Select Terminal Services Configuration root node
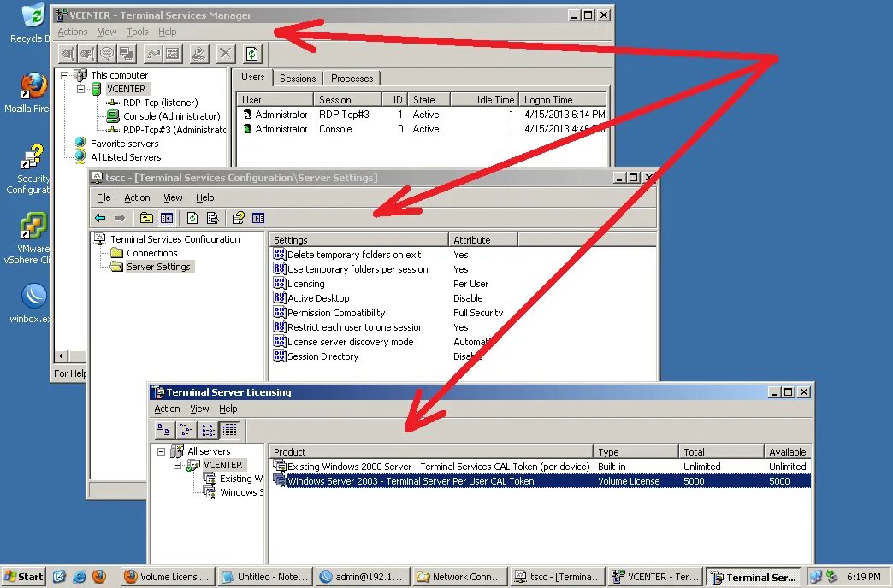 click(x=174, y=239)
